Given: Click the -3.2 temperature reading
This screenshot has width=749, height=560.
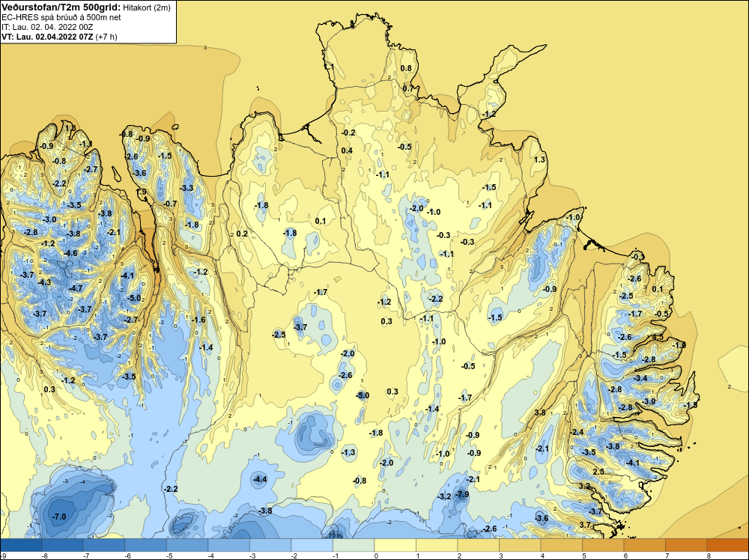Looking at the screenshot, I should [444, 496].
